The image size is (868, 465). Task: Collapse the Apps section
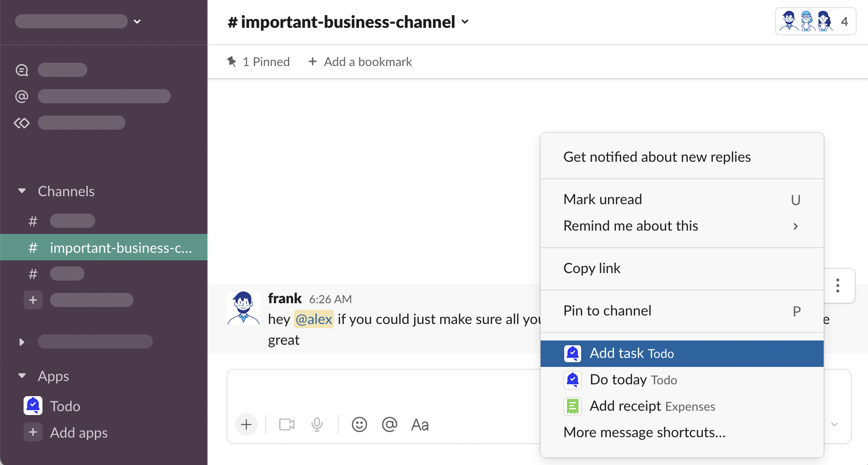tap(22, 376)
